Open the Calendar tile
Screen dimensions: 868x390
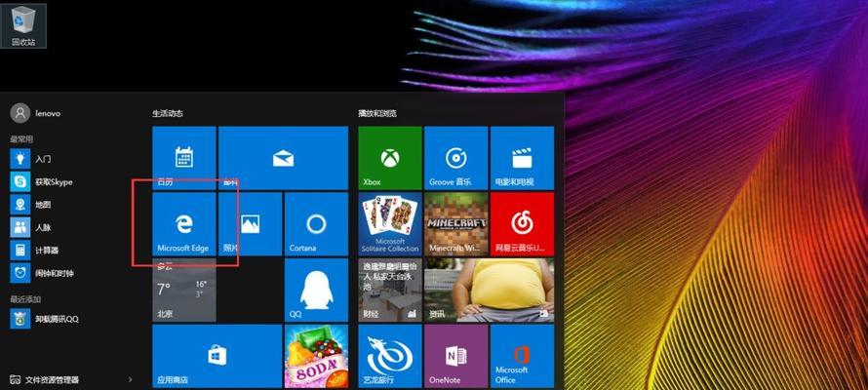click(183, 158)
